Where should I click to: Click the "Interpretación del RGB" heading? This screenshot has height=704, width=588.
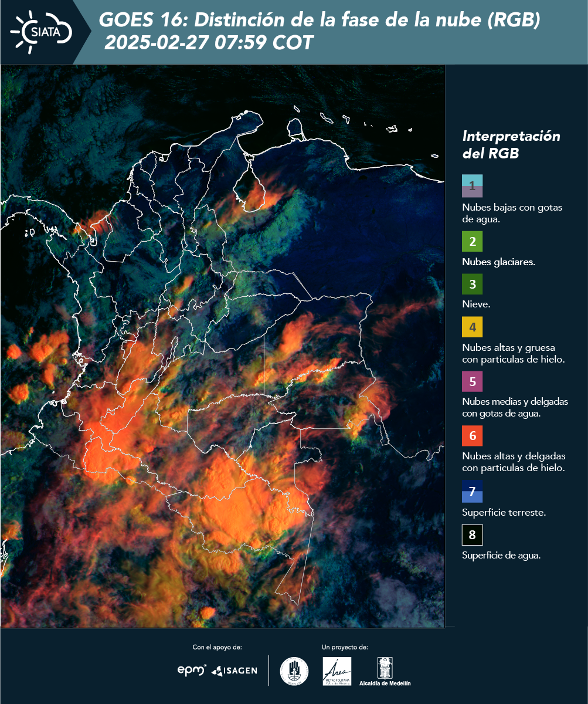pos(511,144)
